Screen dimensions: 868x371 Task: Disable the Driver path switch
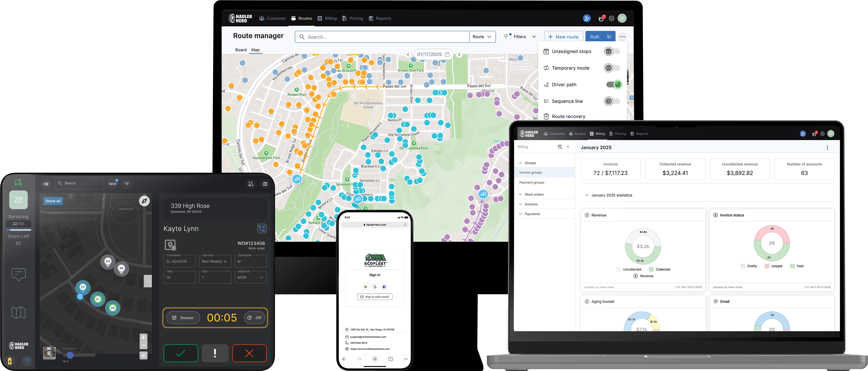pos(614,84)
